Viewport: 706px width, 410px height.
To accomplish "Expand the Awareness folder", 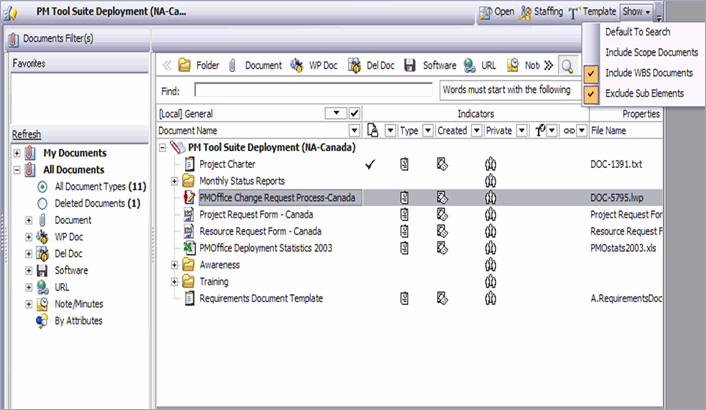I will (174, 265).
